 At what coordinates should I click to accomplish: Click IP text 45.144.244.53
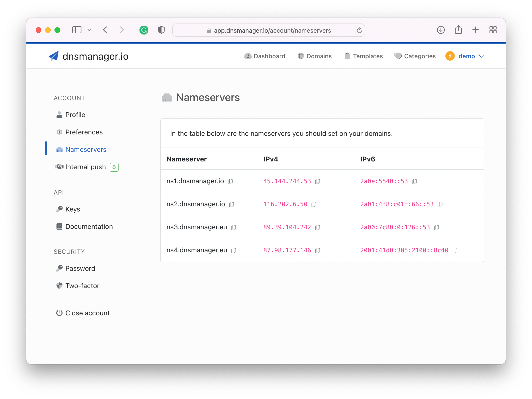tap(287, 181)
